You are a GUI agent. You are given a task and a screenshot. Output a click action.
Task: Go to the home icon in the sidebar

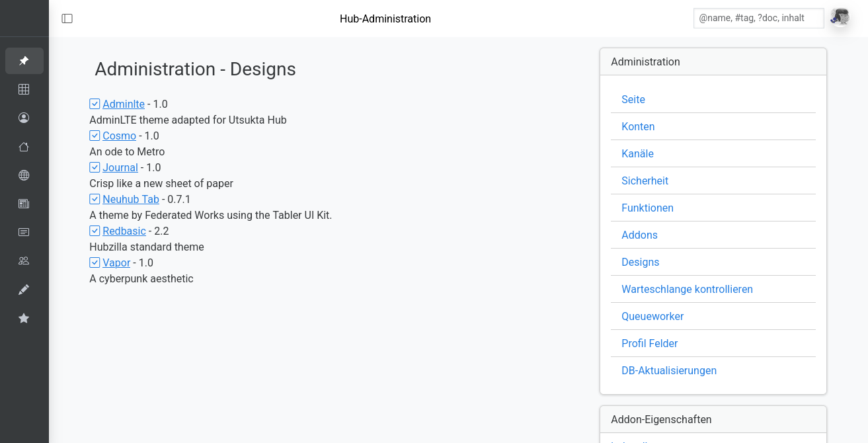pos(24,147)
